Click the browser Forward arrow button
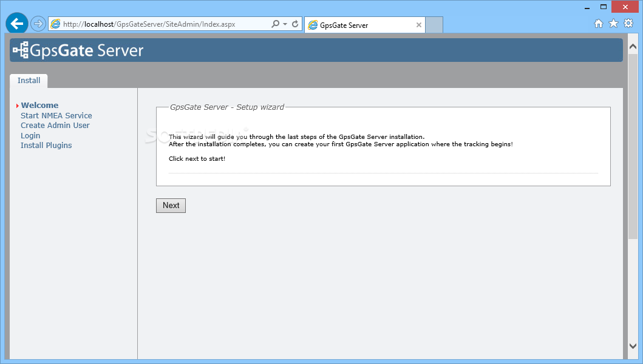This screenshot has height=364, width=643. coord(38,24)
